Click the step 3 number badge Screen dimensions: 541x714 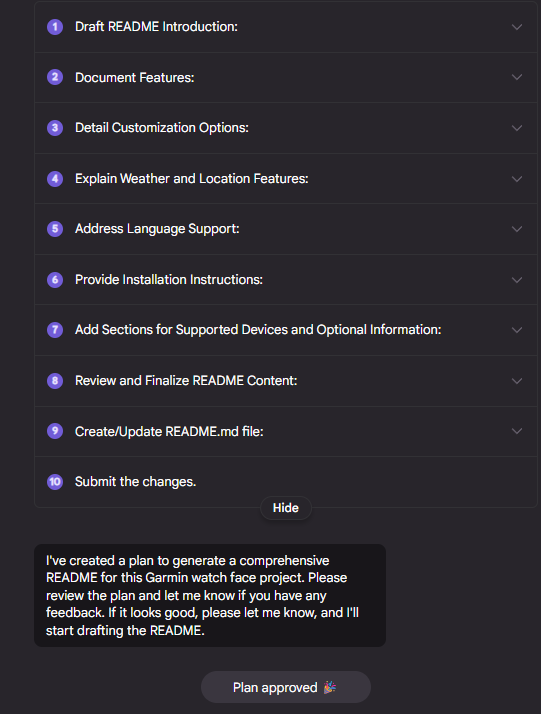pos(55,128)
